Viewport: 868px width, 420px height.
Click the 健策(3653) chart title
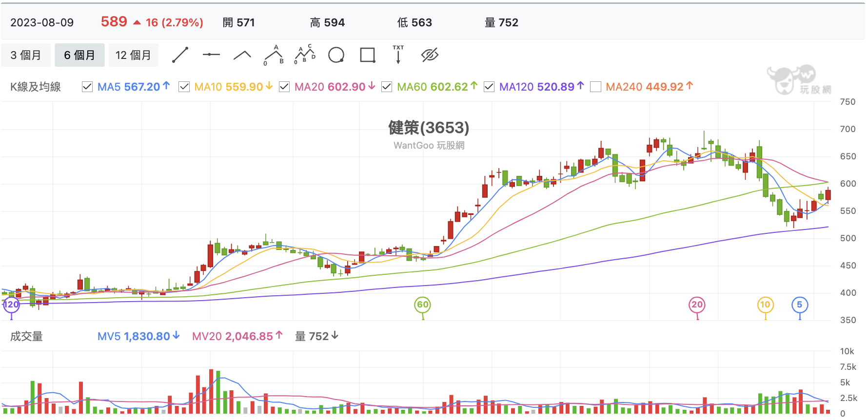429,128
